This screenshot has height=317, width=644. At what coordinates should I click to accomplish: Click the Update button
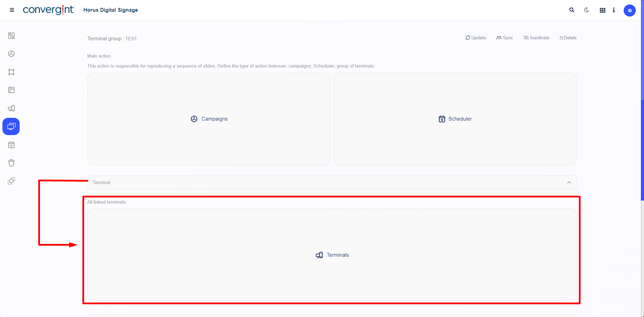point(475,38)
